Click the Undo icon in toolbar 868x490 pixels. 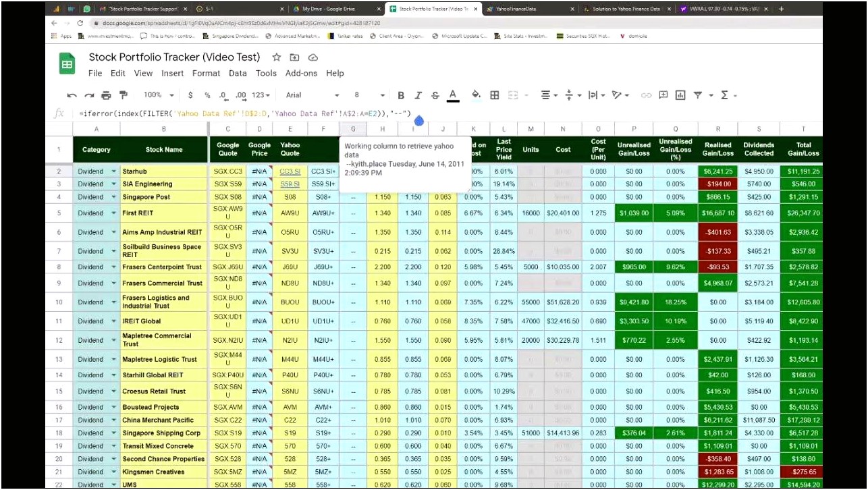[72, 95]
